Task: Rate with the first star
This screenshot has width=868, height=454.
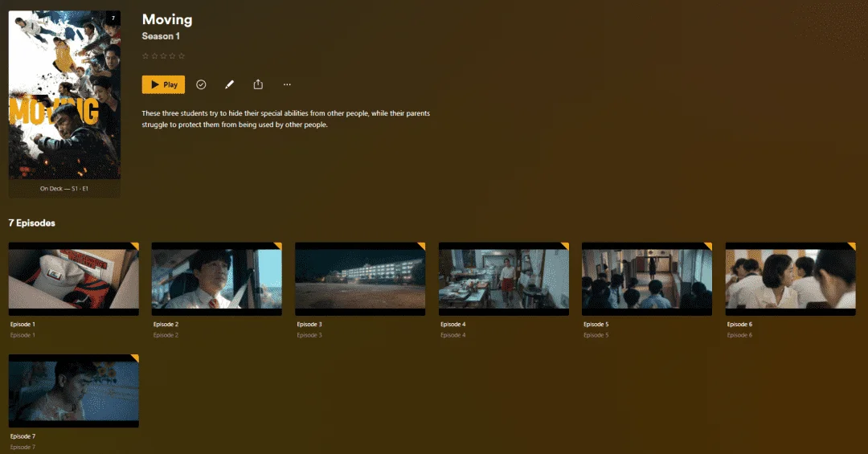Action: pyautogui.click(x=145, y=56)
